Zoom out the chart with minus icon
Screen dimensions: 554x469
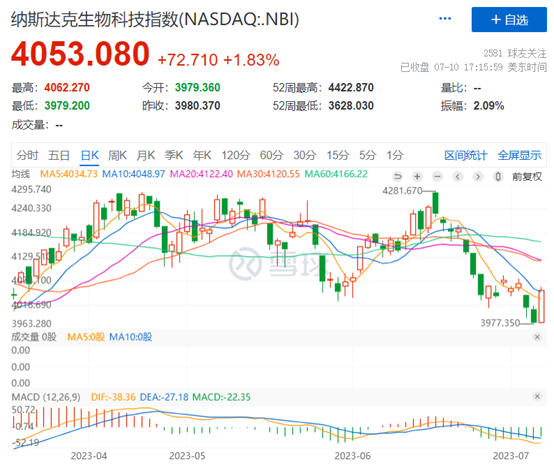(x=437, y=176)
